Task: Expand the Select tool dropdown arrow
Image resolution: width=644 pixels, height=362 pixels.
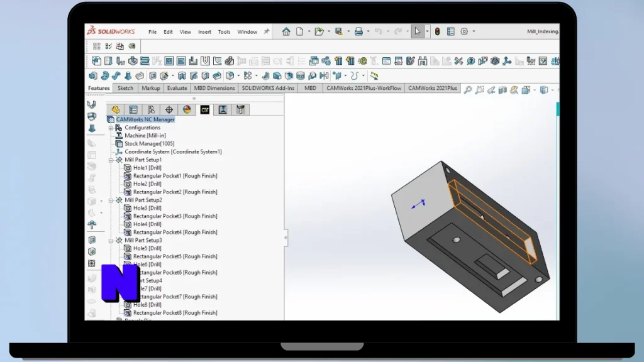Action: 427,31
